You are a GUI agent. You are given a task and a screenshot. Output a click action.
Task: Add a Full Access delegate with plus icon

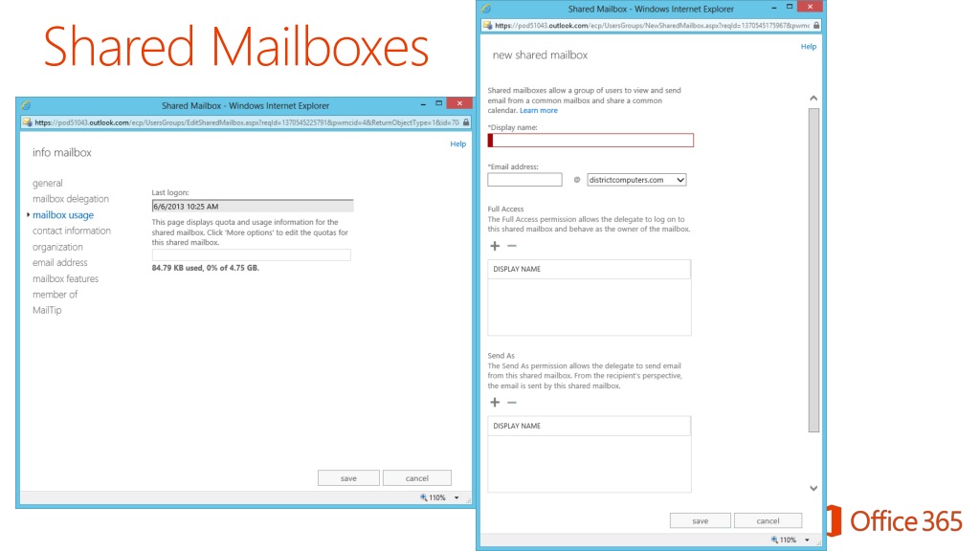495,246
